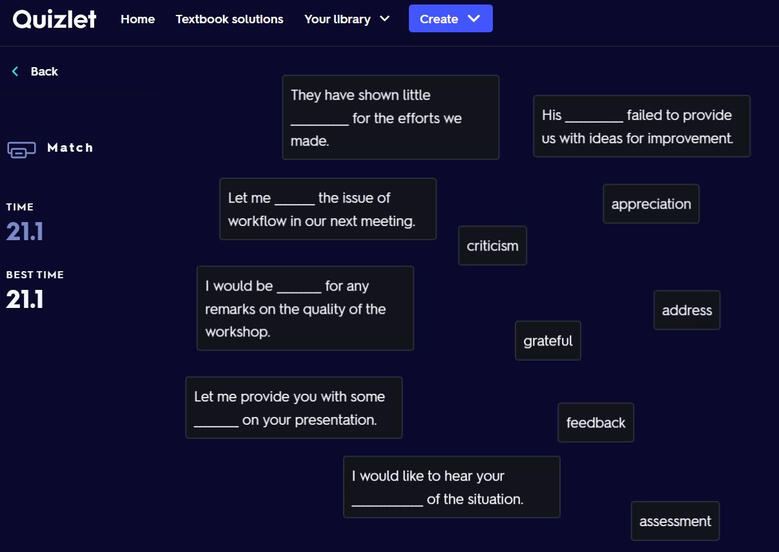Select the 'His ___ failed to provide' card

[637, 127]
